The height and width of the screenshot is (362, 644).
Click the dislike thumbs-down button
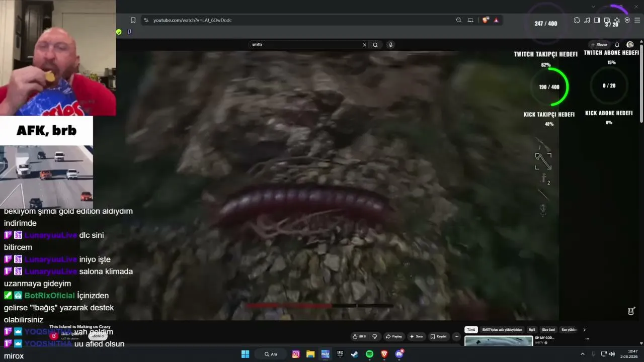[374, 336]
